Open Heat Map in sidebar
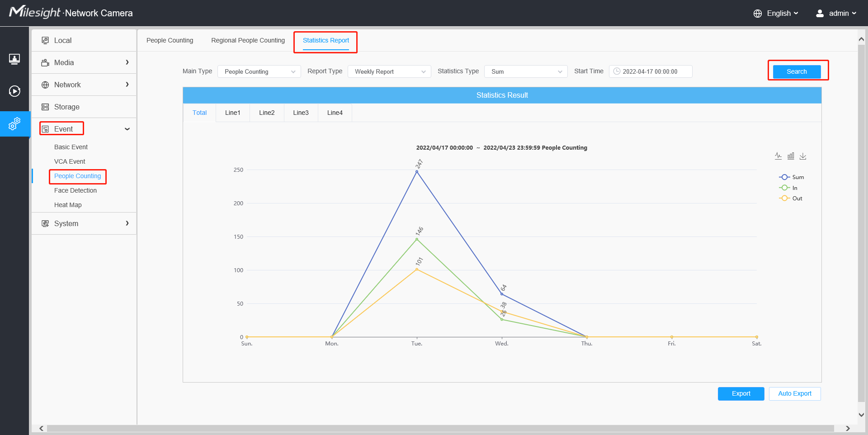Image resolution: width=868 pixels, height=435 pixels. click(68, 205)
